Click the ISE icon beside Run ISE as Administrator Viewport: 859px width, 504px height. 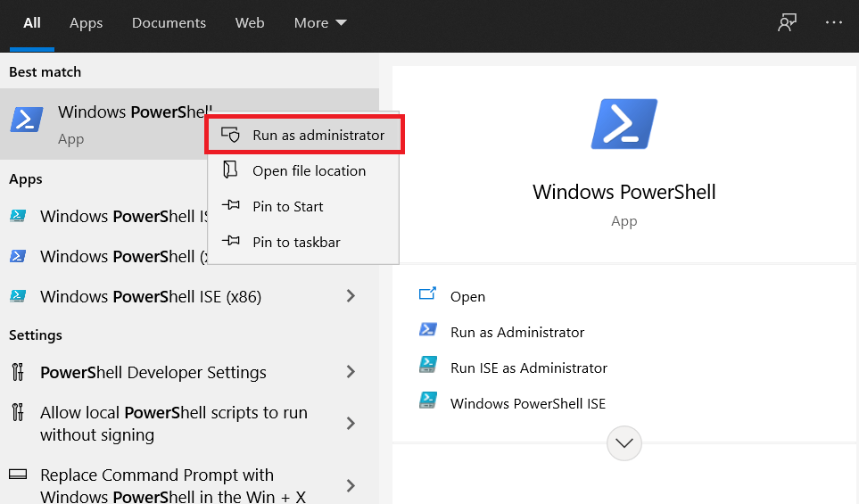coord(428,365)
